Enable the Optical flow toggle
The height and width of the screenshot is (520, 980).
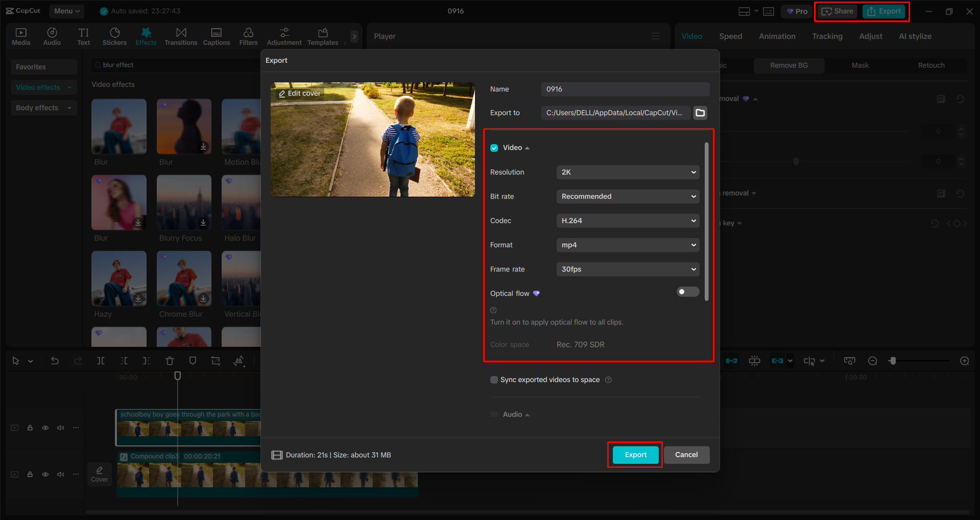pyautogui.click(x=687, y=292)
